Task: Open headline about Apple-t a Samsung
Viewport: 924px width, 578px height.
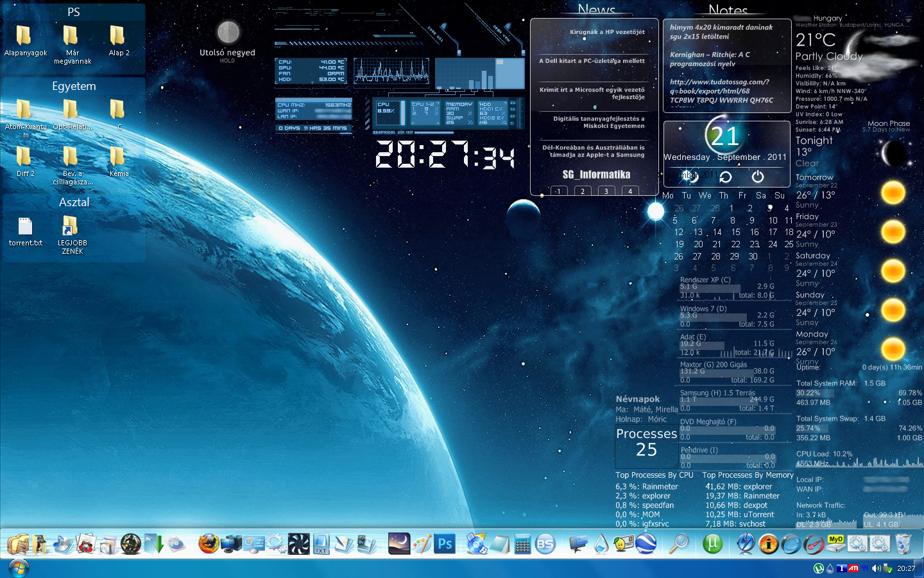Action: click(x=594, y=151)
